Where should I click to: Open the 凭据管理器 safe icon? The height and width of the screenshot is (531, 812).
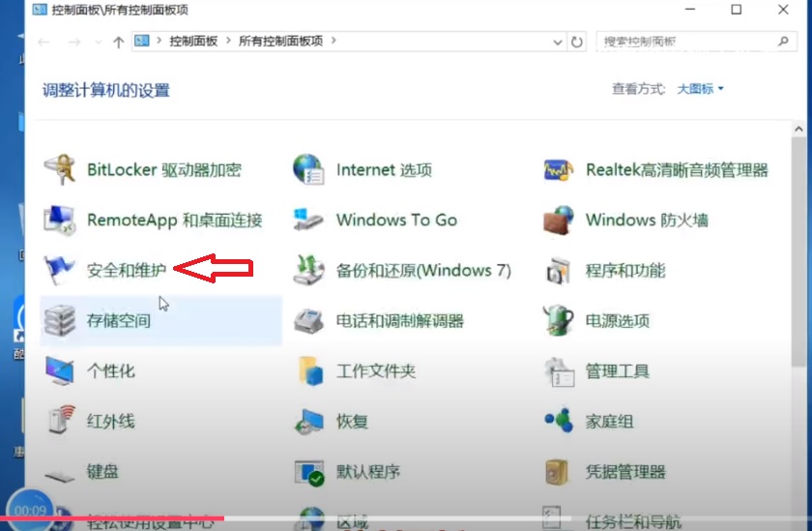coord(558,472)
